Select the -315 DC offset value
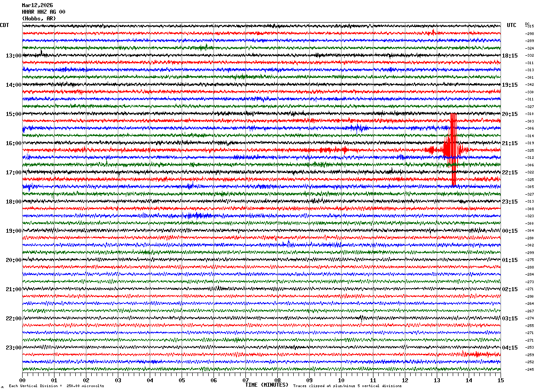 pyautogui.click(x=529, y=27)
